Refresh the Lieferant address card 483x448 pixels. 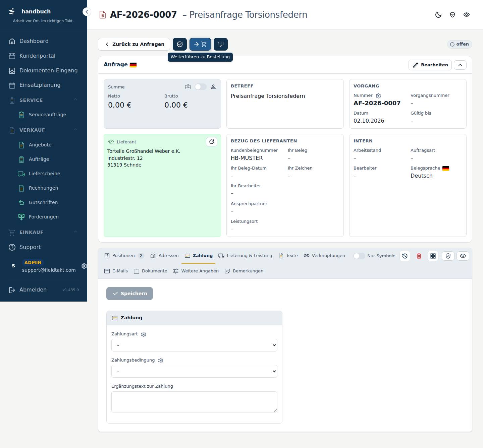(212, 142)
